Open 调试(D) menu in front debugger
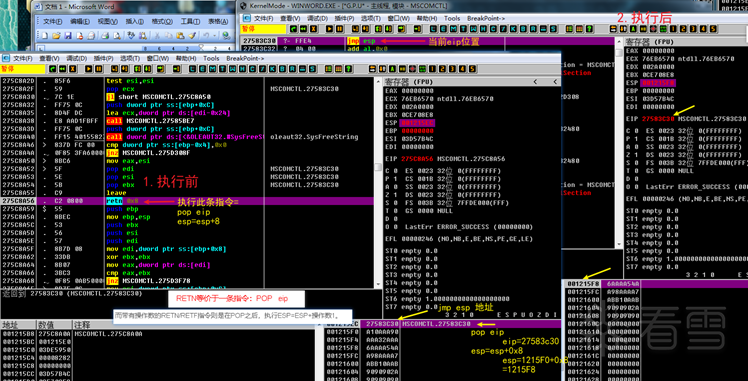This screenshot has height=381, width=748. point(76,58)
